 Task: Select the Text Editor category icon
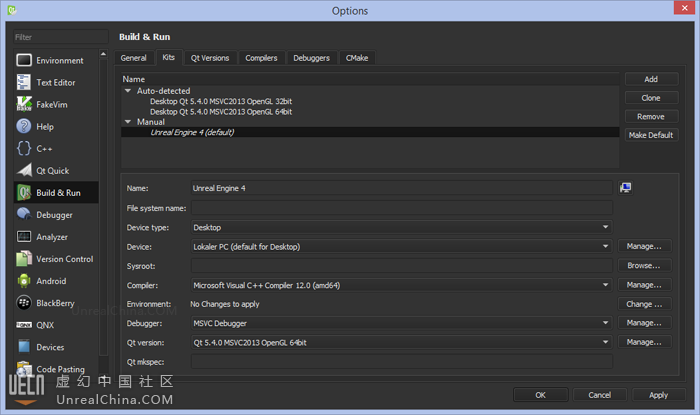pyautogui.click(x=24, y=83)
